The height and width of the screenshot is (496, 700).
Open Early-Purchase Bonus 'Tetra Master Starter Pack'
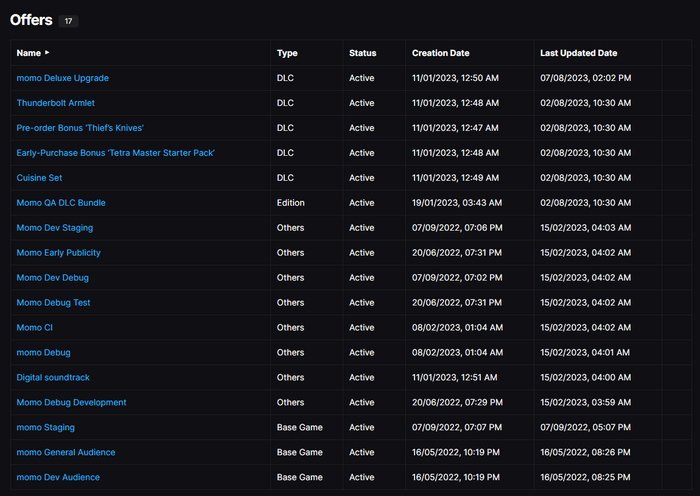(x=115, y=153)
